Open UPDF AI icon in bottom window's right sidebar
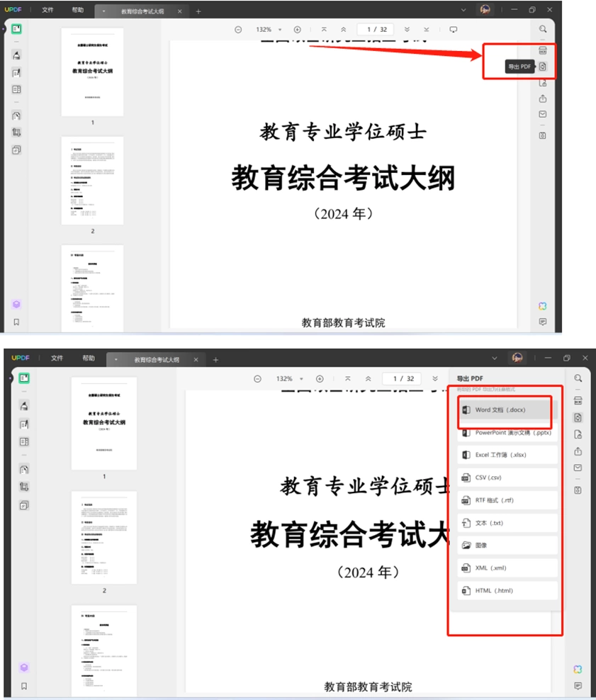 click(x=578, y=670)
